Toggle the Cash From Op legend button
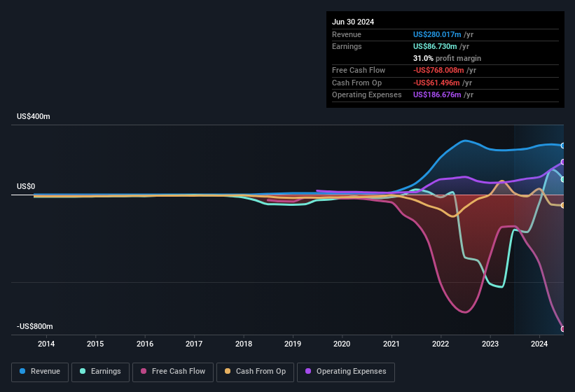 click(255, 372)
